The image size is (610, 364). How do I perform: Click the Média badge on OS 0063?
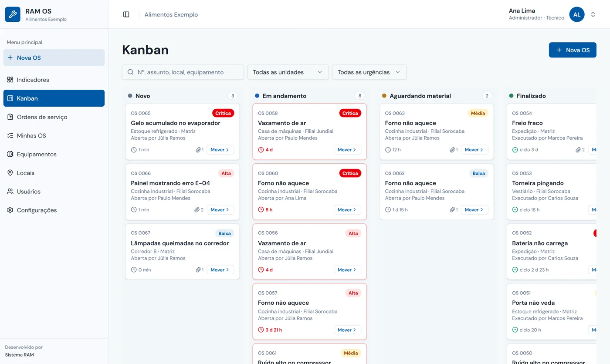tap(478, 113)
